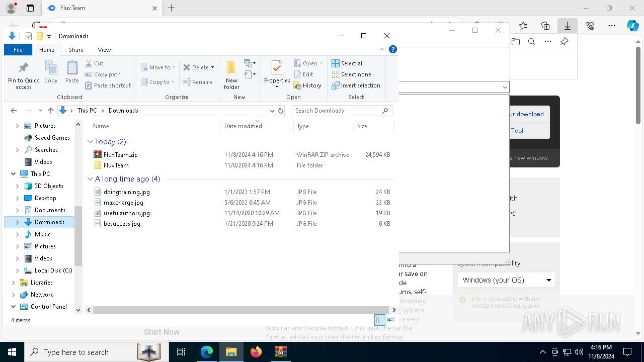Open Properties from the ribbon

[x=277, y=75]
